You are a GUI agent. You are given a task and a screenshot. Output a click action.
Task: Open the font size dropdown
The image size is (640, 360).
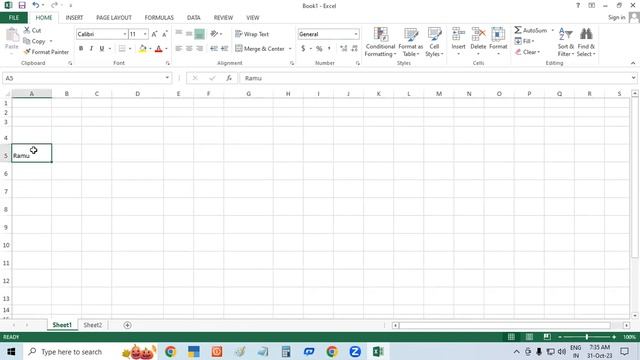point(145,34)
